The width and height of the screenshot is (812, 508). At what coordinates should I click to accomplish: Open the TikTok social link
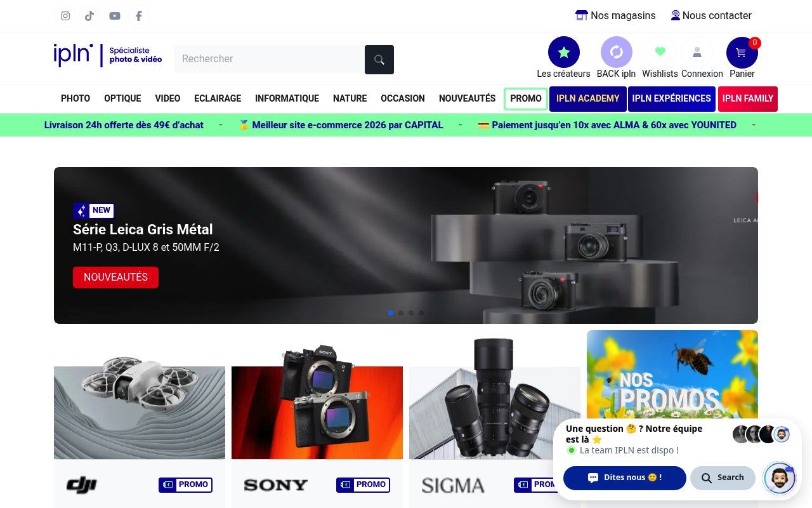tap(89, 16)
